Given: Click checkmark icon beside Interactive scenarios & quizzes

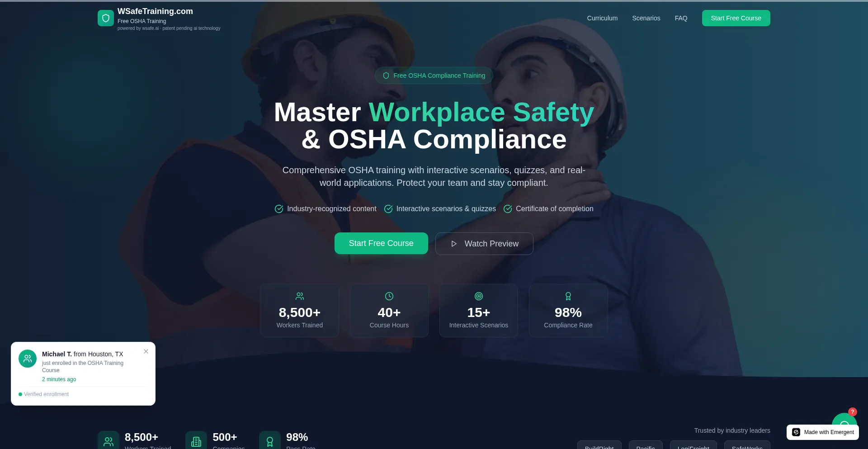Looking at the screenshot, I should coord(388,209).
